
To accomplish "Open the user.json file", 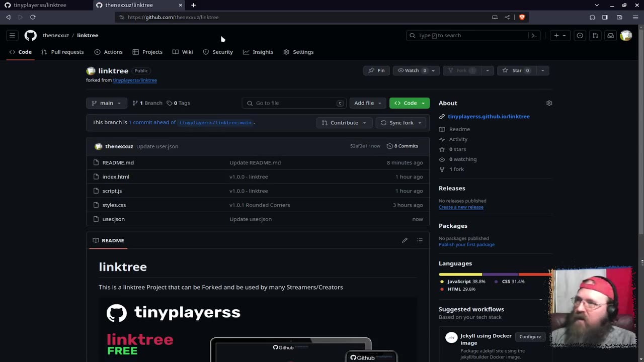I will click(x=113, y=219).
